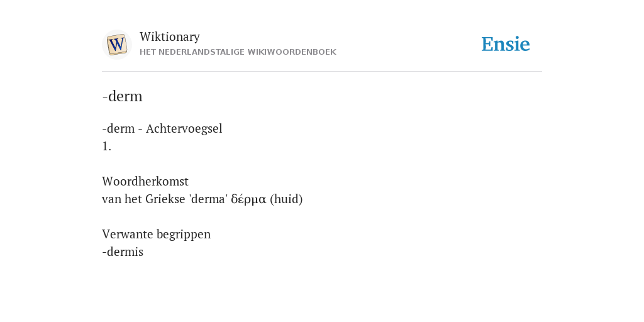Viewport: 644px width, 322px height.
Task: Click the numbered item 1.
Action: [107, 146]
